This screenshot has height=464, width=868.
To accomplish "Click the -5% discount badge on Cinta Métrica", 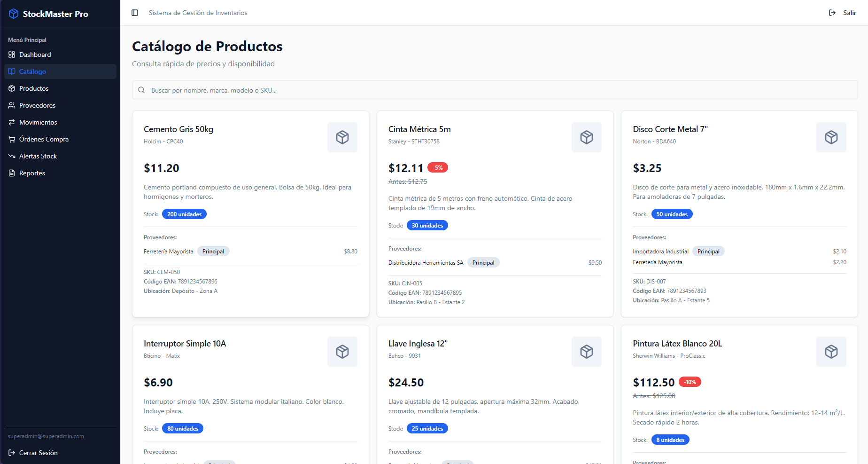I will (x=438, y=167).
